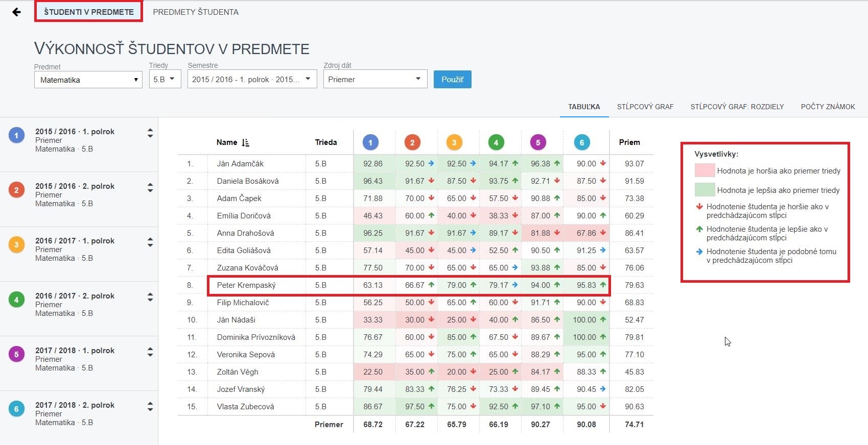
Task: Open the Predmety študenta tab
Action: (196, 12)
